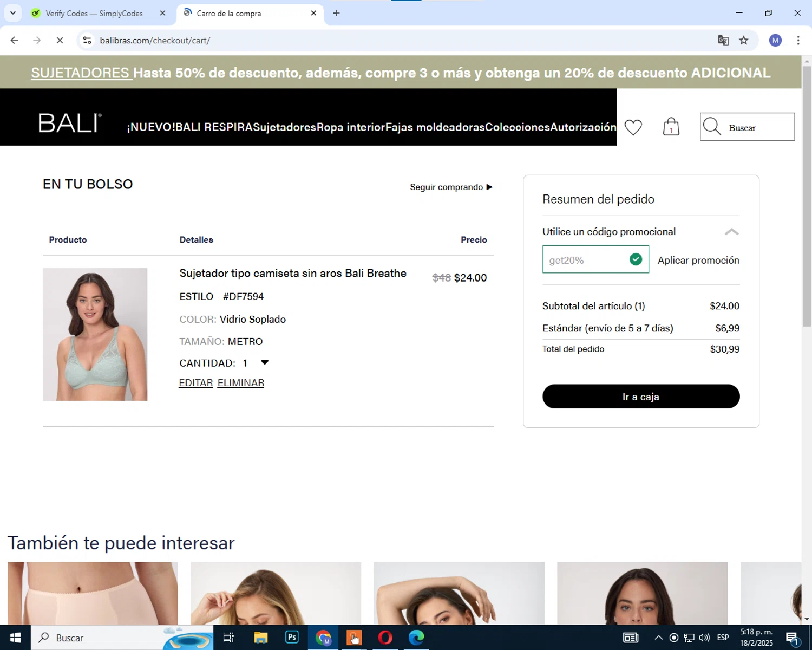Click the Ir a caja button
812x650 pixels.
coord(641,396)
